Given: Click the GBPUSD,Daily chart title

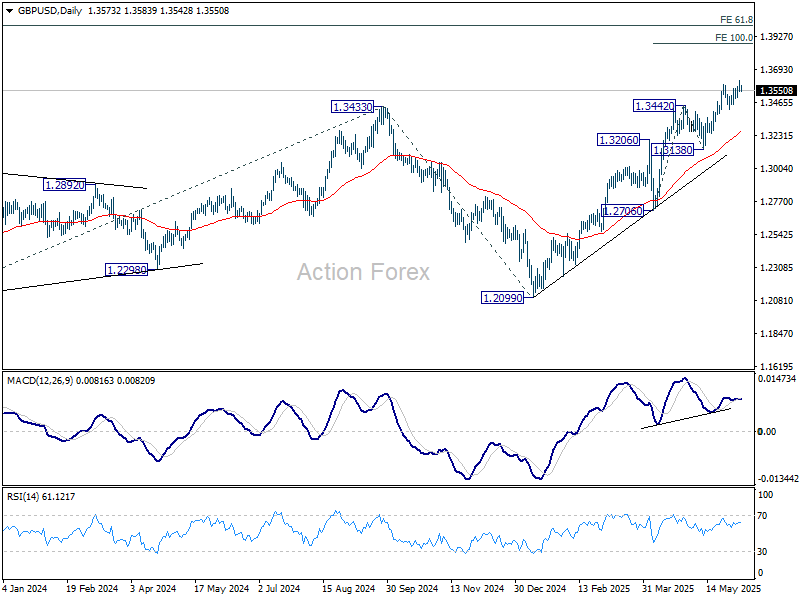Looking at the screenshot, I should point(45,10).
